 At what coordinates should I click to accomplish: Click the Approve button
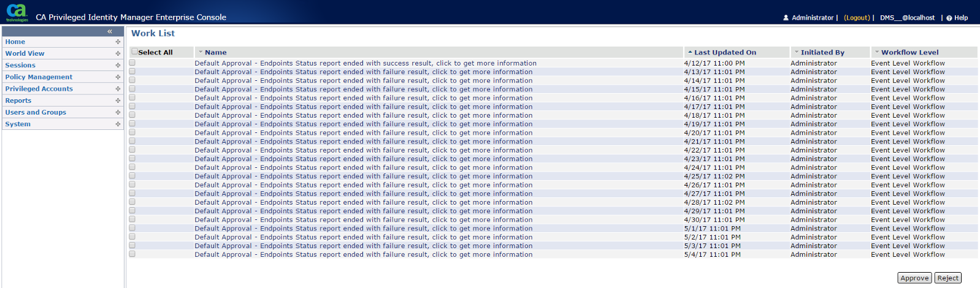(x=914, y=278)
